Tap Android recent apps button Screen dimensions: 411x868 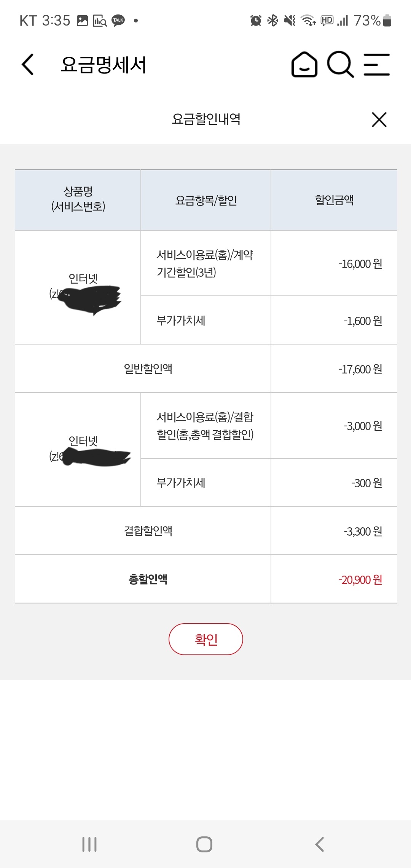click(x=89, y=844)
